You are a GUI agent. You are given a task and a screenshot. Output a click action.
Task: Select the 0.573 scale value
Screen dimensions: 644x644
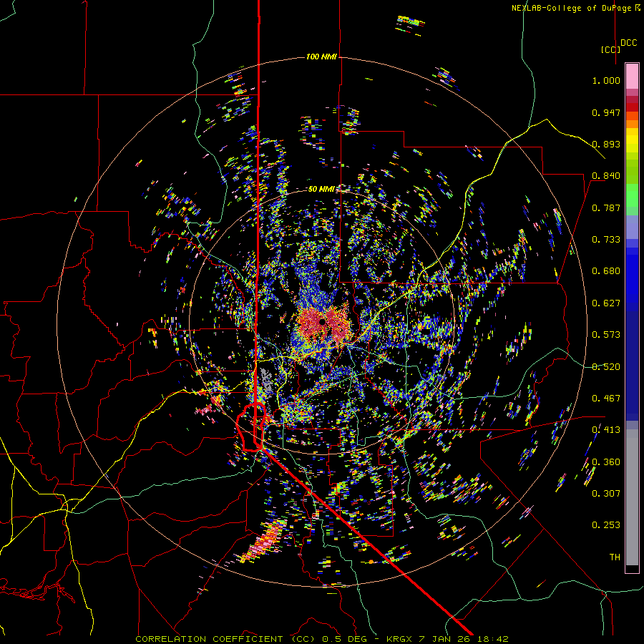606,335
